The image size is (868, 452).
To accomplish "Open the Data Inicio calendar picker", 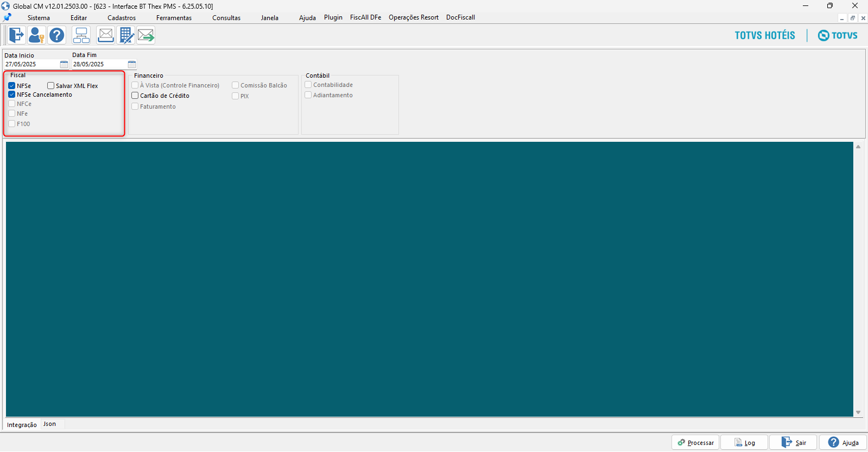I will pos(64,64).
